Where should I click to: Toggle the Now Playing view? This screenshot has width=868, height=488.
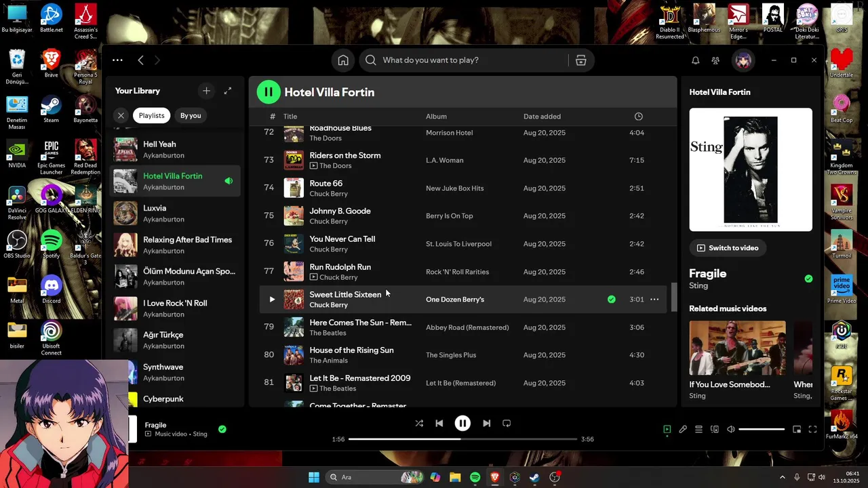pos(667,429)
